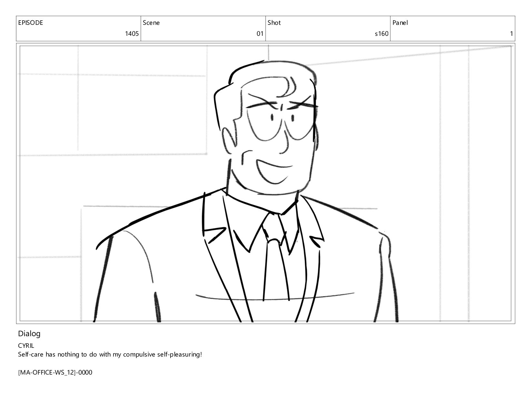
Task: Select background code [MA-OFFICE-WS_12]-0000
Action: click(x=55, y=373)
